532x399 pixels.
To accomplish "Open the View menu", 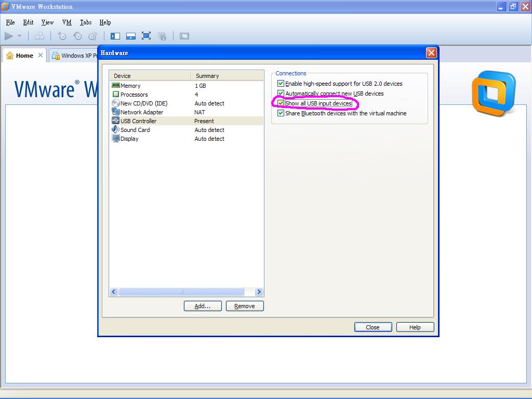I will (x=47, y=22).
